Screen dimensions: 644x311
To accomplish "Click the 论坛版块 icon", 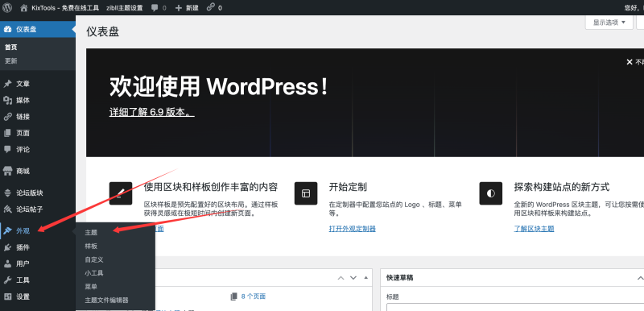I will click(x=7, y=193).
